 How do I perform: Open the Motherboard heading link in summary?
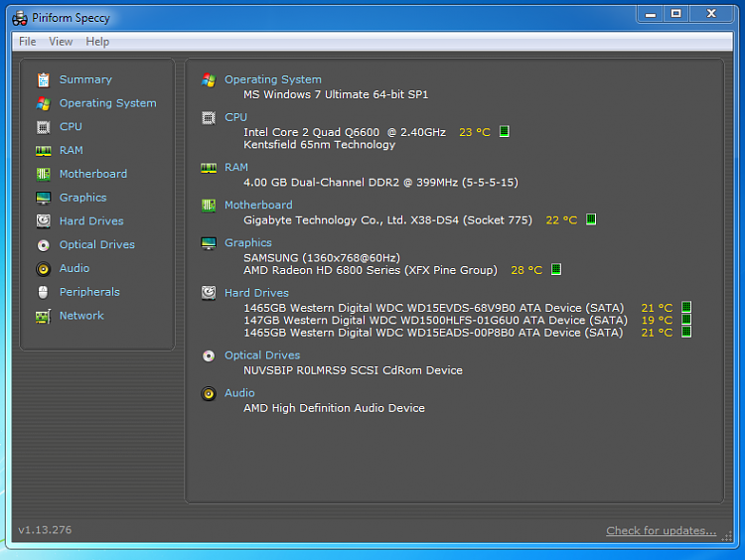[258, 206]
